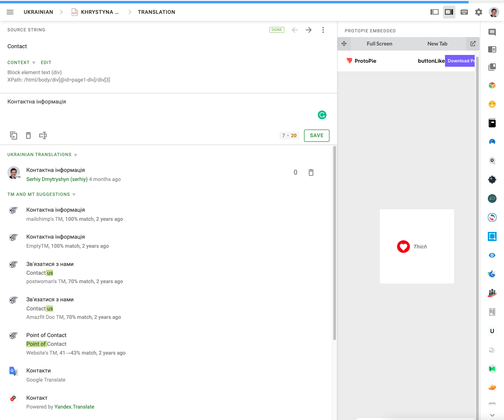
Task: Click Download ProtoPie button
Action: pyautogui.click(x=460, y=61)
